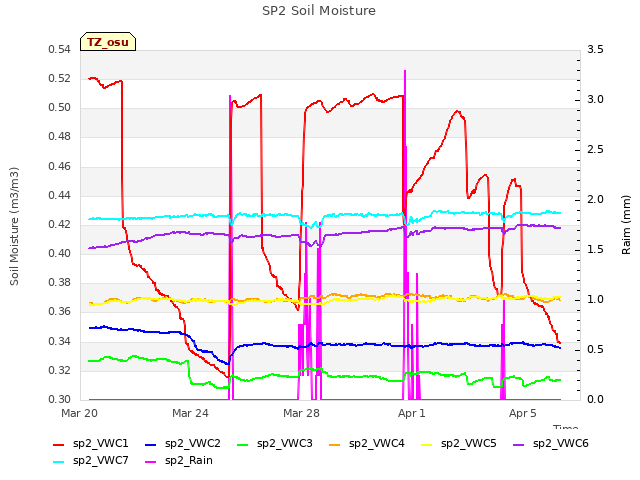Click the Mar 20 x-axis tick label
Image resolution: width=640 pixels, height=480 pixels.
tap(79, 413)
